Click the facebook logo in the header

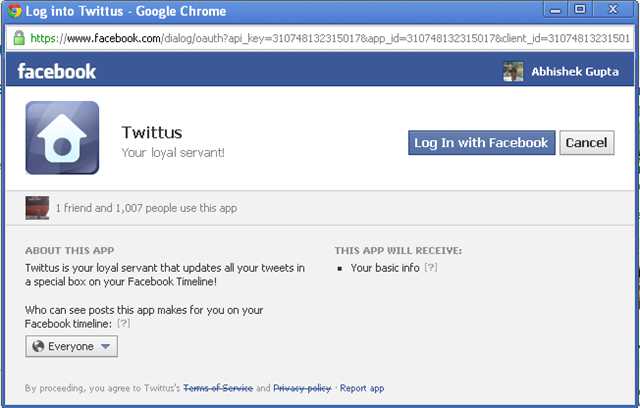57,71
